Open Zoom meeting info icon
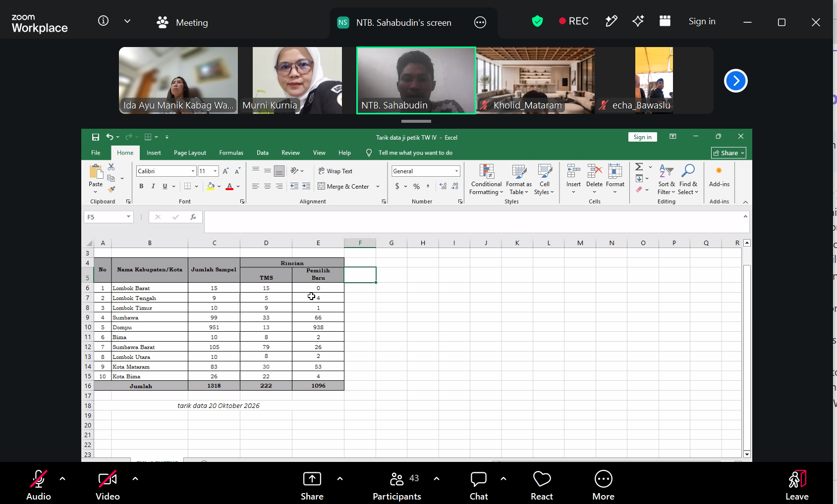Viewport: 837px width, 504px height. (103, 21)
